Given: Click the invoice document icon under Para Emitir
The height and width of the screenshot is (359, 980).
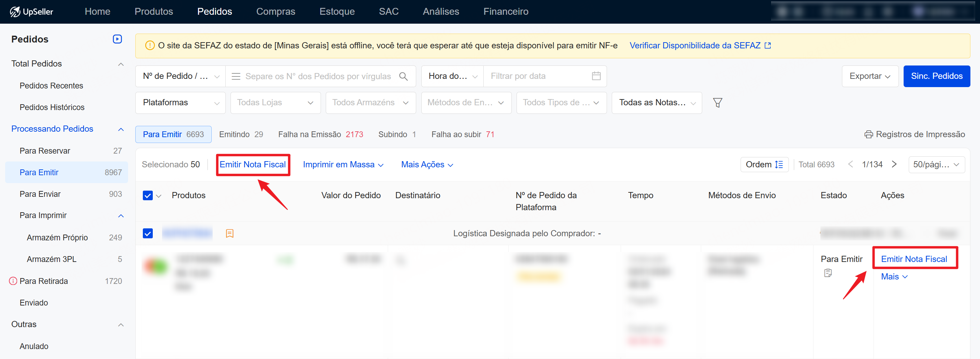Looking at the screenshot, I should 828,273.
